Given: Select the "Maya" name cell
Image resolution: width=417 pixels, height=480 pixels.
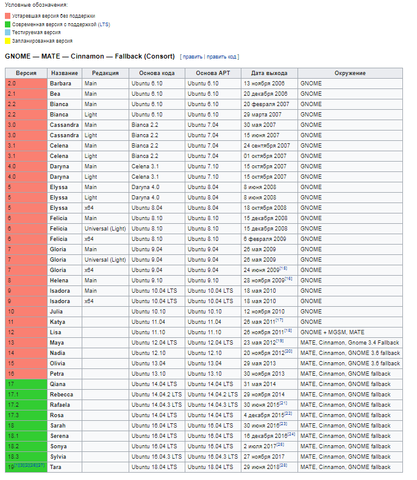Looking at the screenshot, I should (x=64, y=342).
